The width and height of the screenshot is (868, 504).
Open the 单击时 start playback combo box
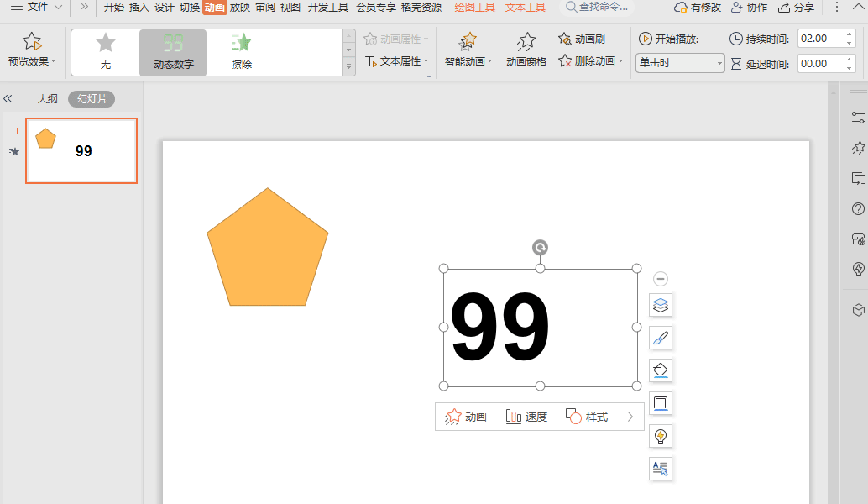click(680, 63)
